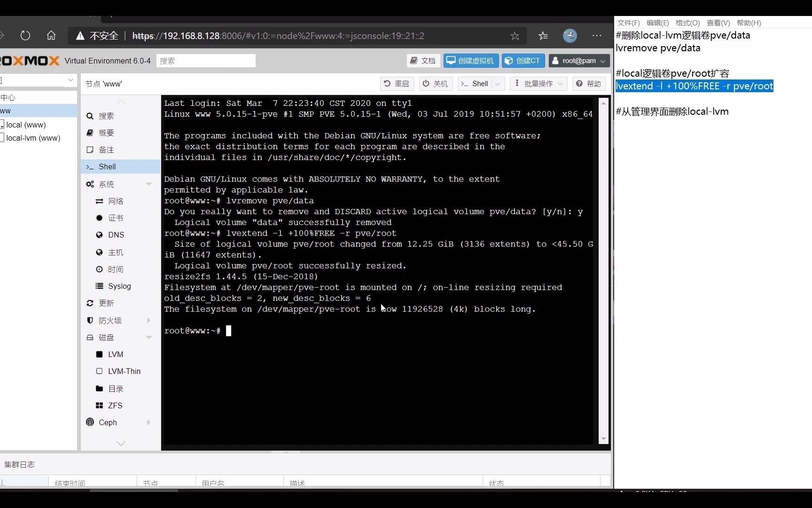The image size is (812, 508).
Task: Click 状态 column header in log
Action: pyautogui.click(x=541, y=483)
